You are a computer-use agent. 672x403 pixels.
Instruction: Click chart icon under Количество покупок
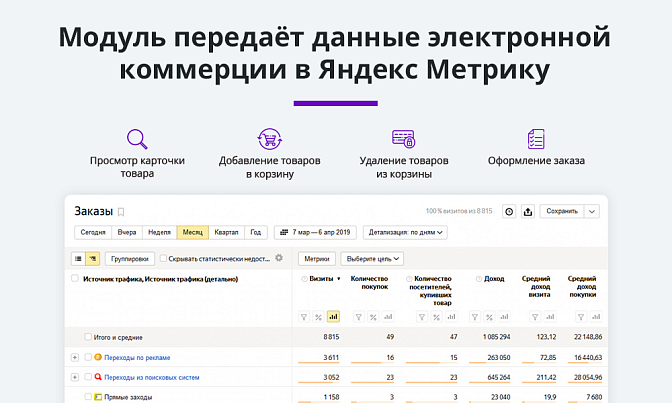(388, 317)
